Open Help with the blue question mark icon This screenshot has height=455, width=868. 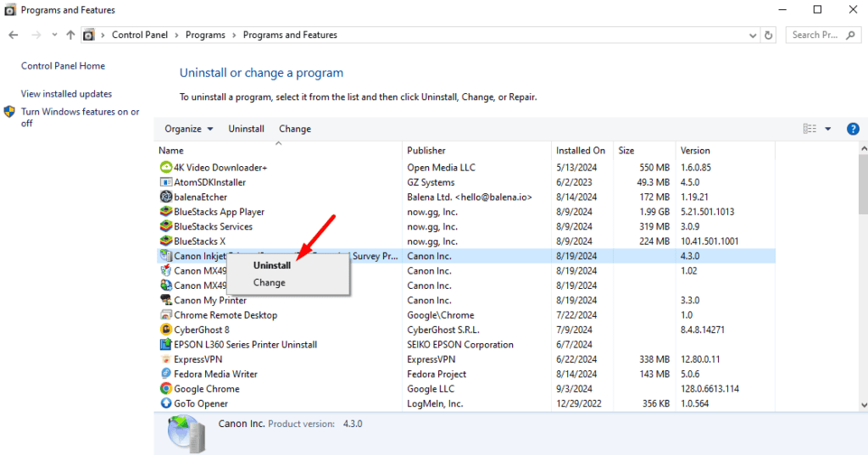[853, 129]
